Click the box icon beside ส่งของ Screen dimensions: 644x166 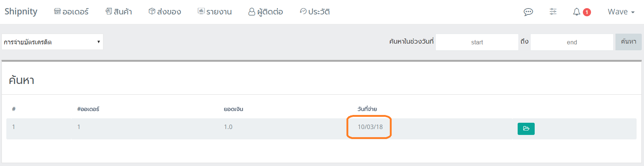(152, 11)
